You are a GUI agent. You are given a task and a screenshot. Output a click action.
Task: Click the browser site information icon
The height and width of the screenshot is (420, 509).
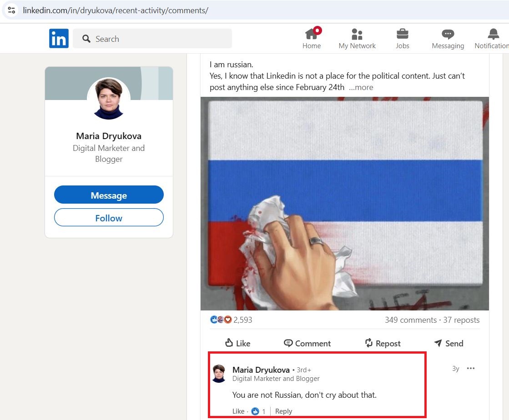(11, 10)
